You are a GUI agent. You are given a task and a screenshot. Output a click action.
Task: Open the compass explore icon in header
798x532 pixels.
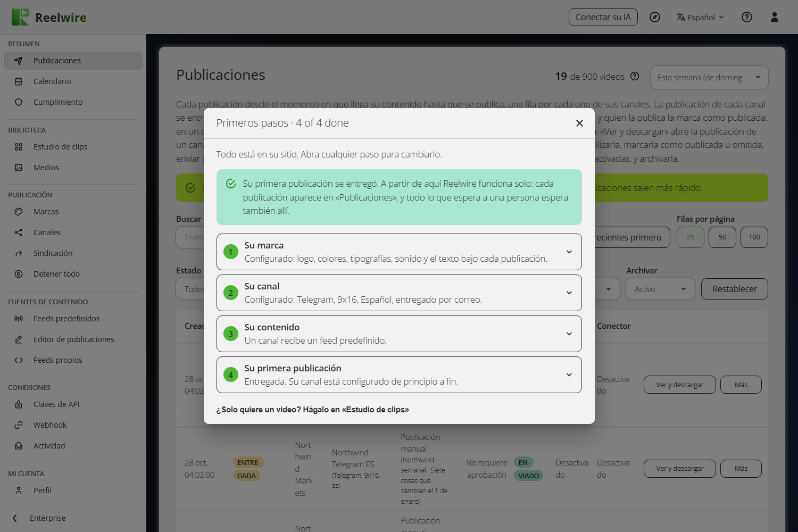coord(655,17)
